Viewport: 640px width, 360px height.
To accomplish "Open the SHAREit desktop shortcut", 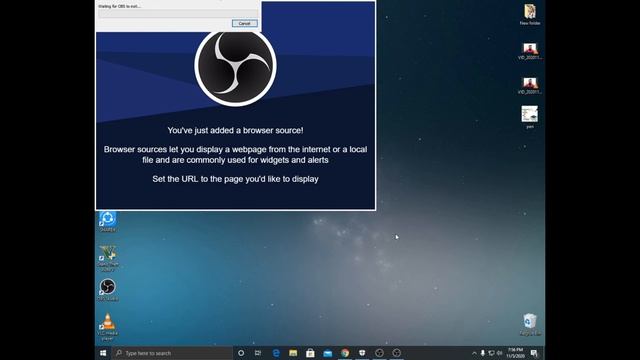I will [108, 222].
